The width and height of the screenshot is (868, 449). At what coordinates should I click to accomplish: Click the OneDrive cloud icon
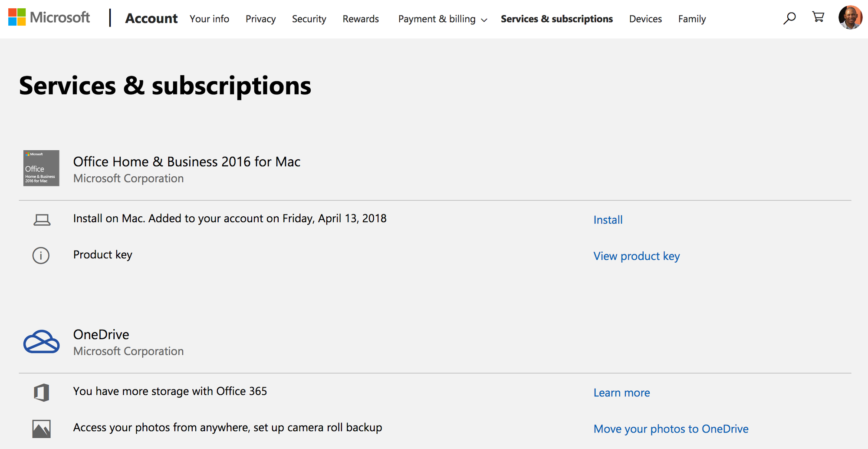(x=41, y=342)
